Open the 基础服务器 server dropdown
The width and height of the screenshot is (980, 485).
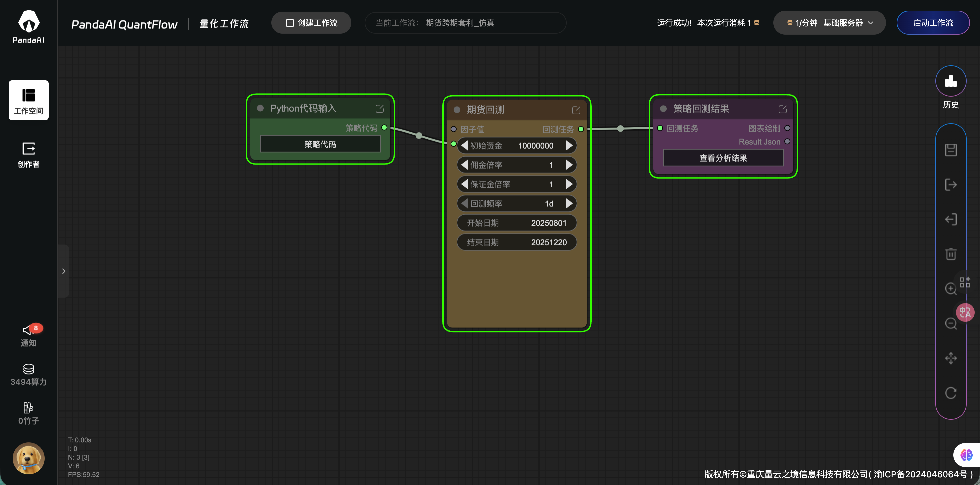(x=829, y=23)
